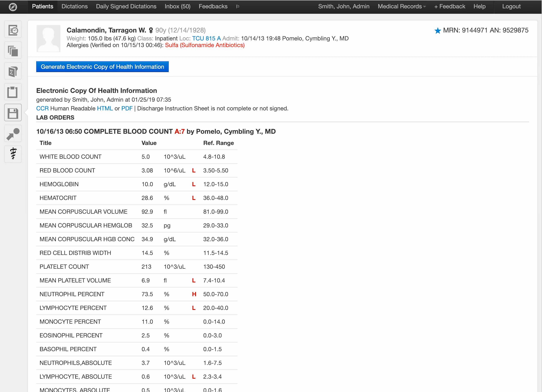Switch to the Dictations tab
This screenshot has height=392, width=542.
(x=75, y=6)
